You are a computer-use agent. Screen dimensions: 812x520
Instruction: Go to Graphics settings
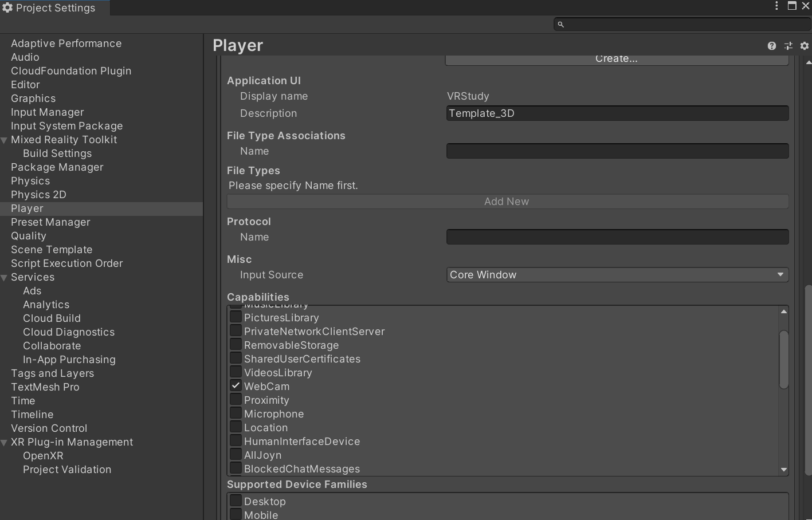click(33, 99)
